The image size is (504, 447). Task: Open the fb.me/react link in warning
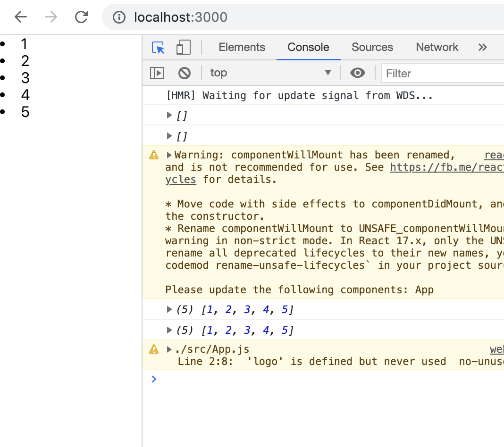tap(447, 167)
